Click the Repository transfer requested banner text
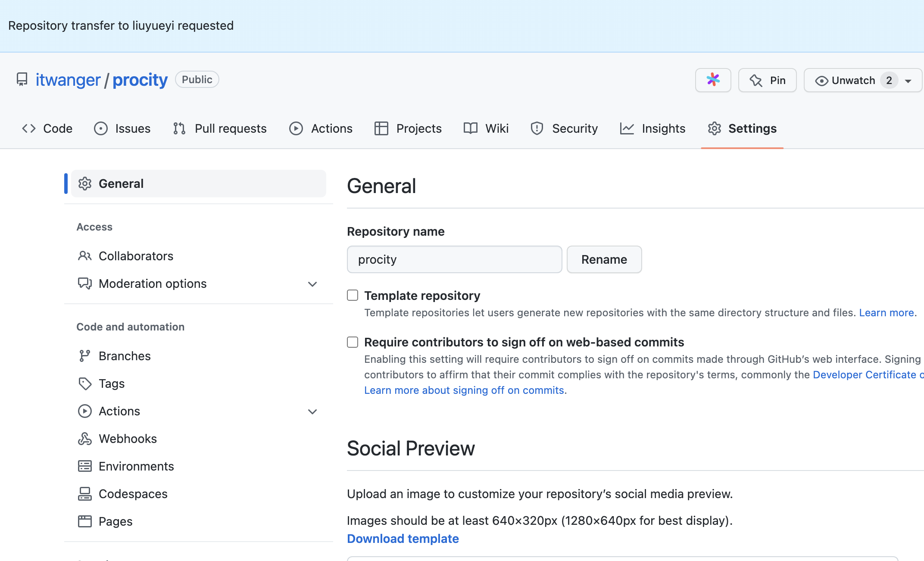The image size is (924, 561). [x=121, y=26]
